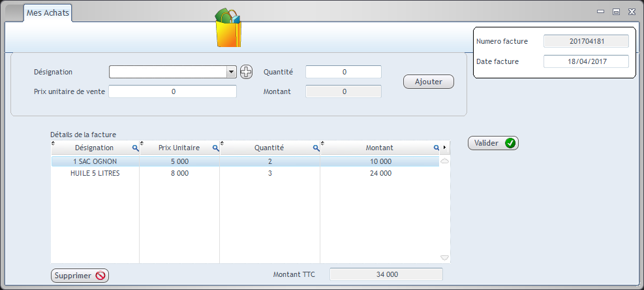This screenshot has height=290, width=644.
Task: Focus the Prix unitaire de vente field
Action: coord(173,91)
